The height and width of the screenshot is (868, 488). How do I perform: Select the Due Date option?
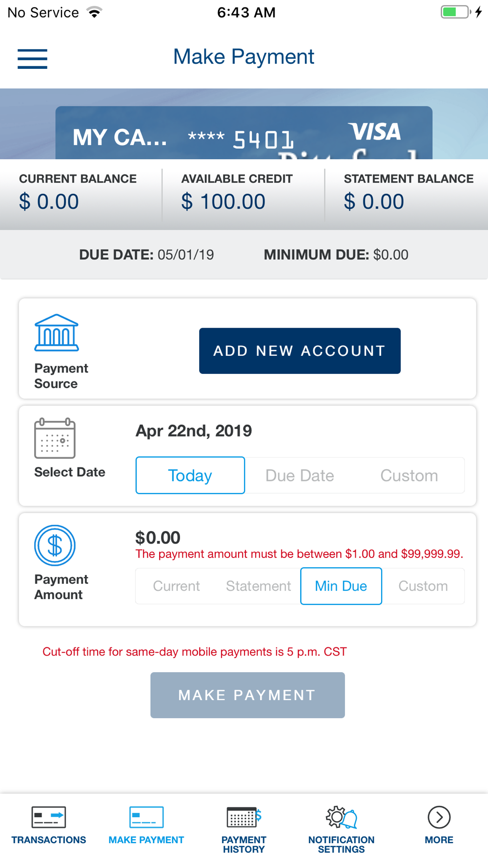click(x=300, y=475)
